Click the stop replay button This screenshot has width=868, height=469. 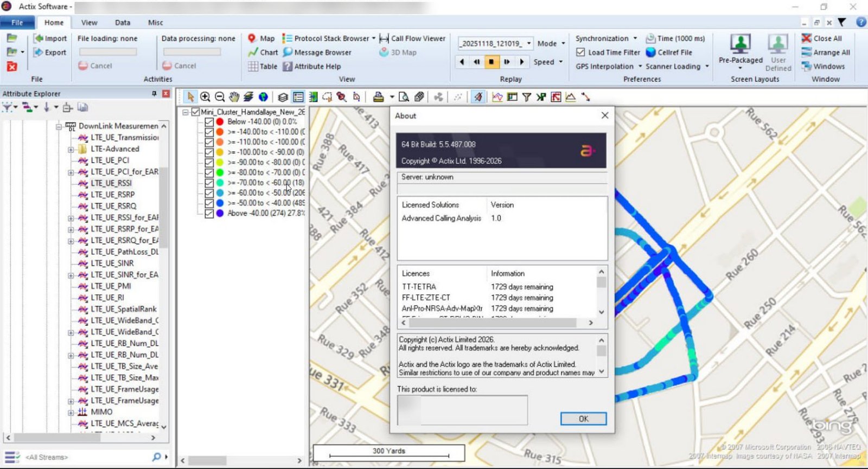492,62
